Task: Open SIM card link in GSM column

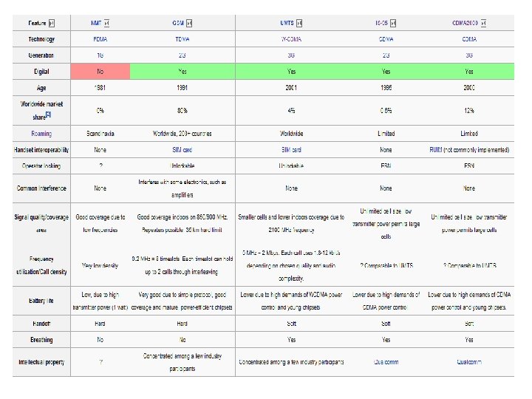Action: pyautogui.click(x=183, y=150)
